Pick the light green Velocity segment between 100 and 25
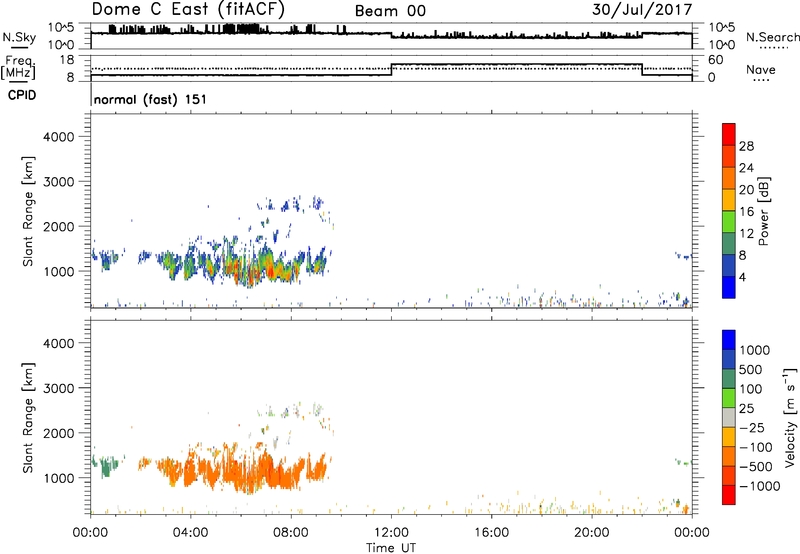 pos(729,398)
